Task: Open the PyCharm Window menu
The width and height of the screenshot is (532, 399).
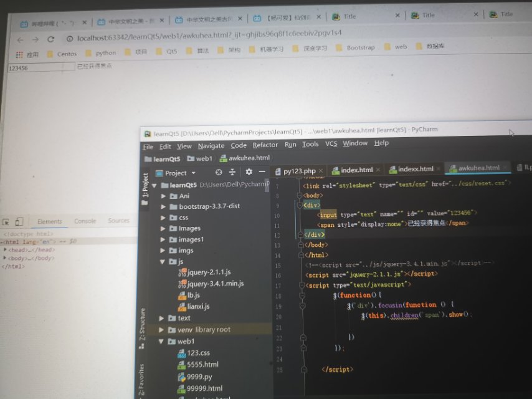Action: tap(355, 143)
